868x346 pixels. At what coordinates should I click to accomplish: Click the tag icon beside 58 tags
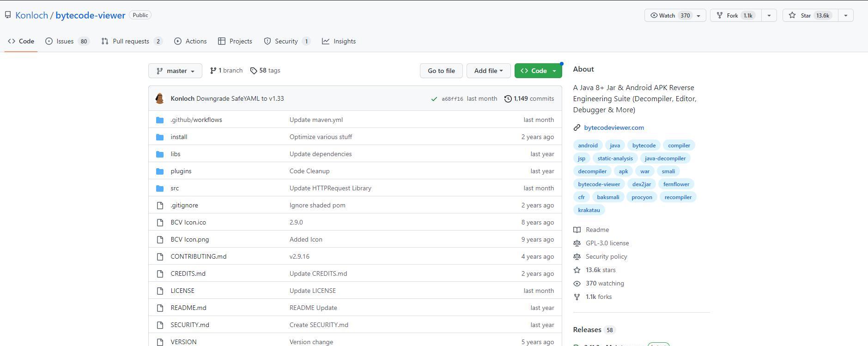(x=254, y=71)
